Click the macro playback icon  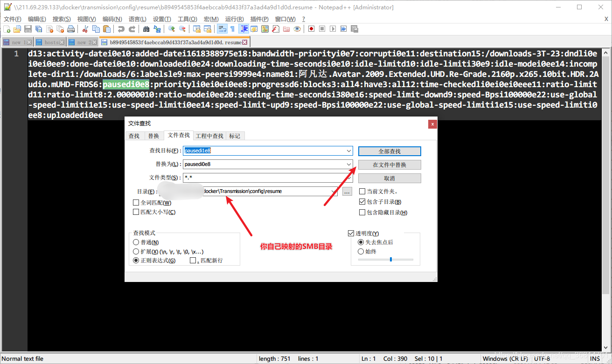[x=333, y=29]
